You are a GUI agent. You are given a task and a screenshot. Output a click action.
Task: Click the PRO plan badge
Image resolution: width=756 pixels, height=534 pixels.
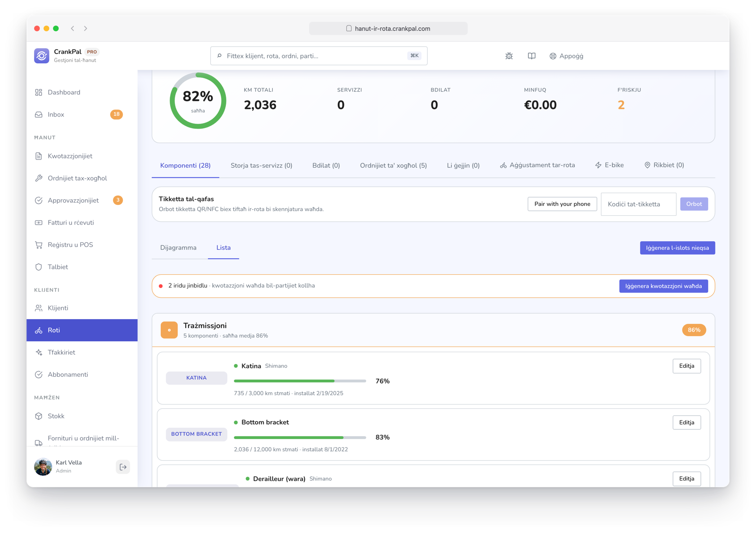92,52
